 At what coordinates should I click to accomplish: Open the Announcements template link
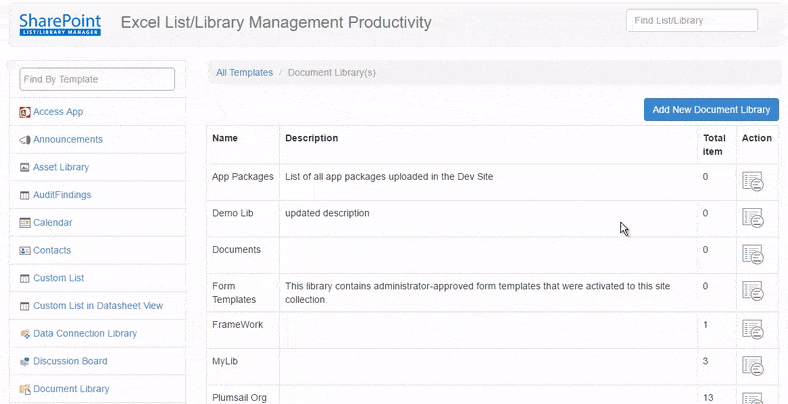click(x=68, y=139)
